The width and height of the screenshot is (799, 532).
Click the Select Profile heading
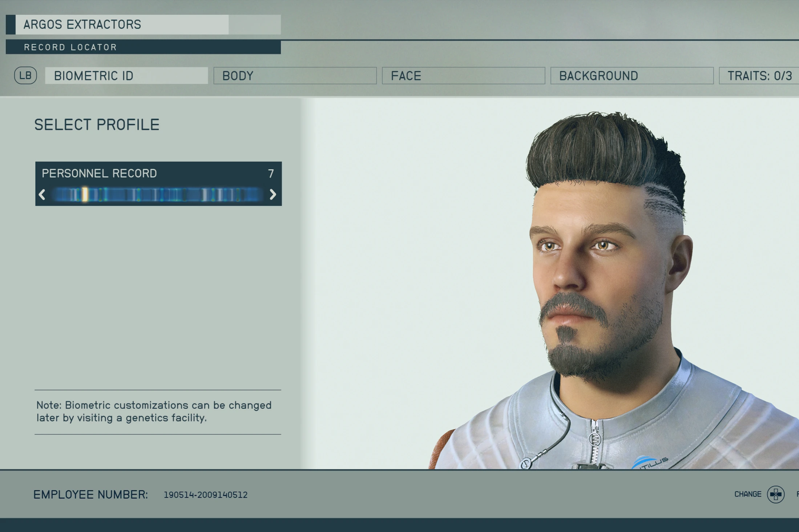tap(97, 125)
